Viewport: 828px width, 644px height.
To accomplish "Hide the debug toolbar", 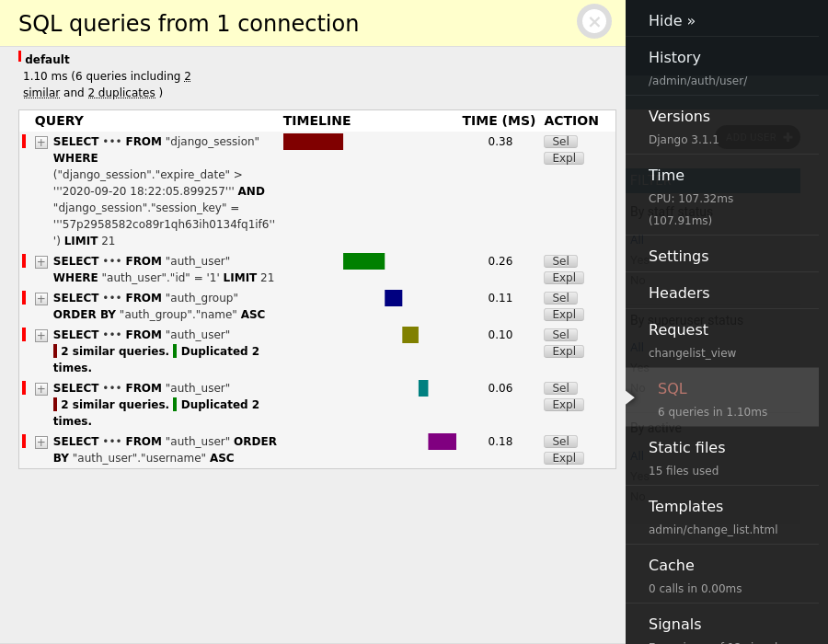I will tap(672, 20).
